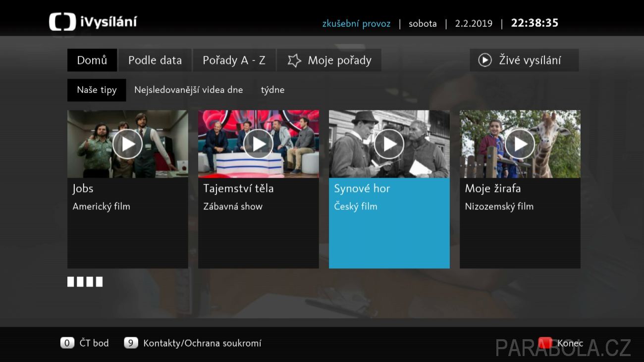Image resolution: width=644 pixels, height=362 pixels.
Task: Play the Synové hor film
Action: pos(389,144)
